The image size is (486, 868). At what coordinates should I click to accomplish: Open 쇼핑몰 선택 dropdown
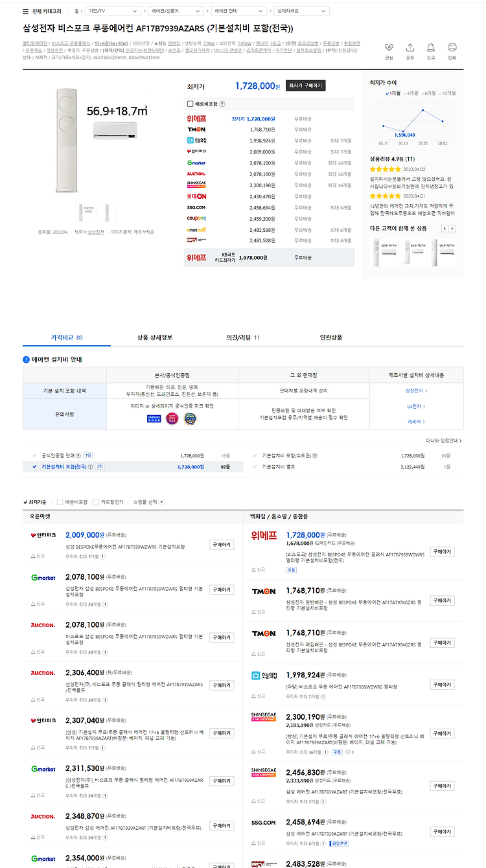[x=149, y=502]
